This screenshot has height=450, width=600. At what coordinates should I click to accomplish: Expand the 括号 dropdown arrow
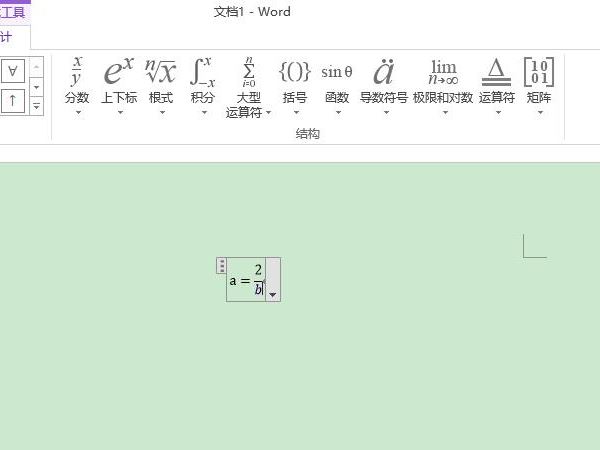tap(296, 112)
